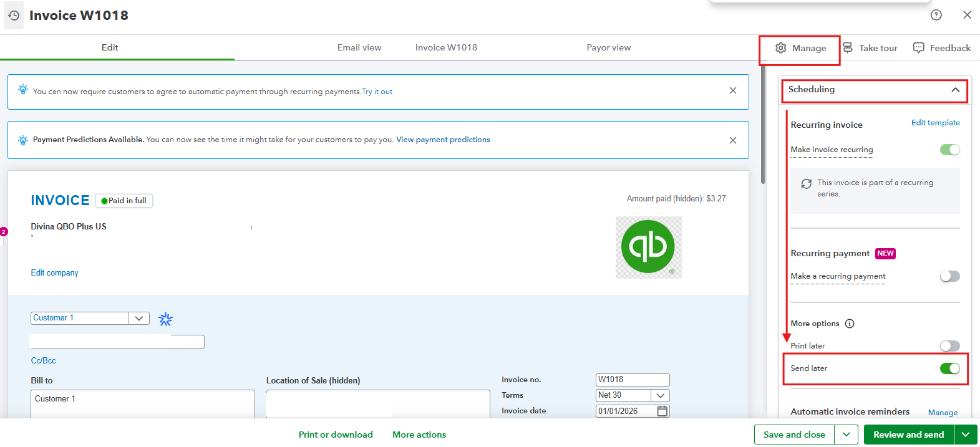Switch to the Payor view tab
980x447 pixels.
pyautogui.click(x=608, y=47)
